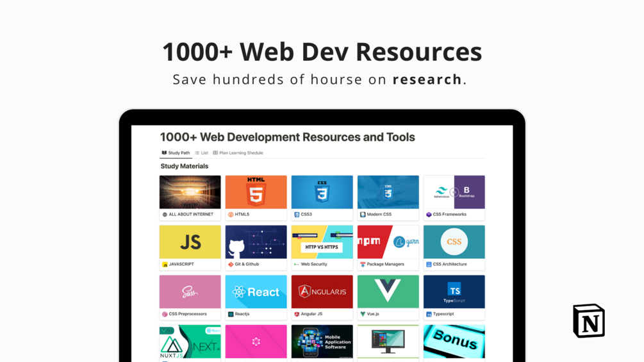Click the Notion logo icon

[x=589, y=321]
